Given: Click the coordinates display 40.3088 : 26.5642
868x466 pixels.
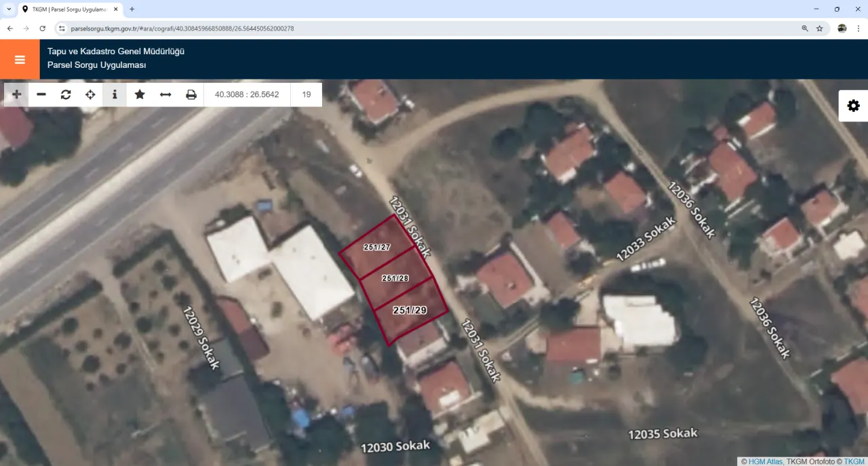Looking at the screenshot, I should click(247, 94).
